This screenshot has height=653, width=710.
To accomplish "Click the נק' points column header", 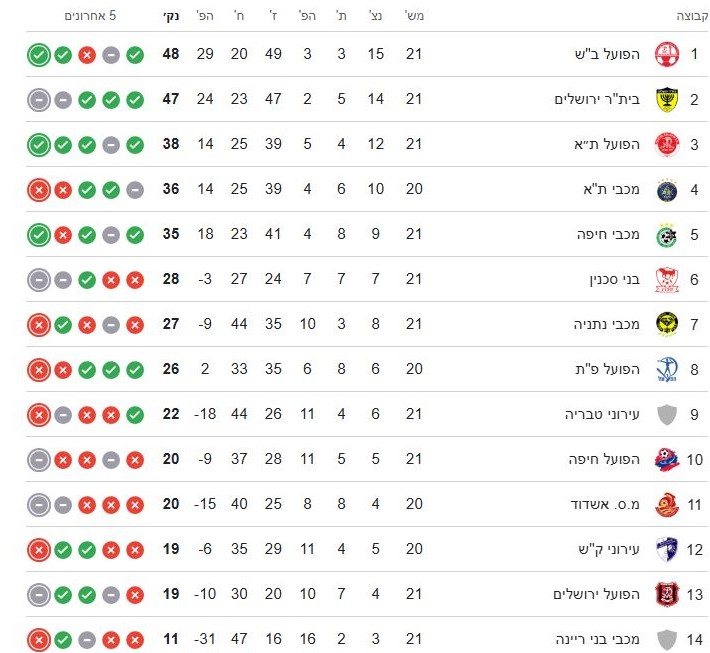I will pos(171,16).
